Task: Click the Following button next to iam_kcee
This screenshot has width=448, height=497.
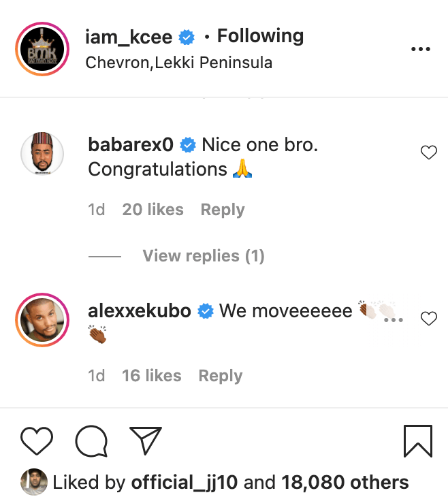Action: [260, 36]
